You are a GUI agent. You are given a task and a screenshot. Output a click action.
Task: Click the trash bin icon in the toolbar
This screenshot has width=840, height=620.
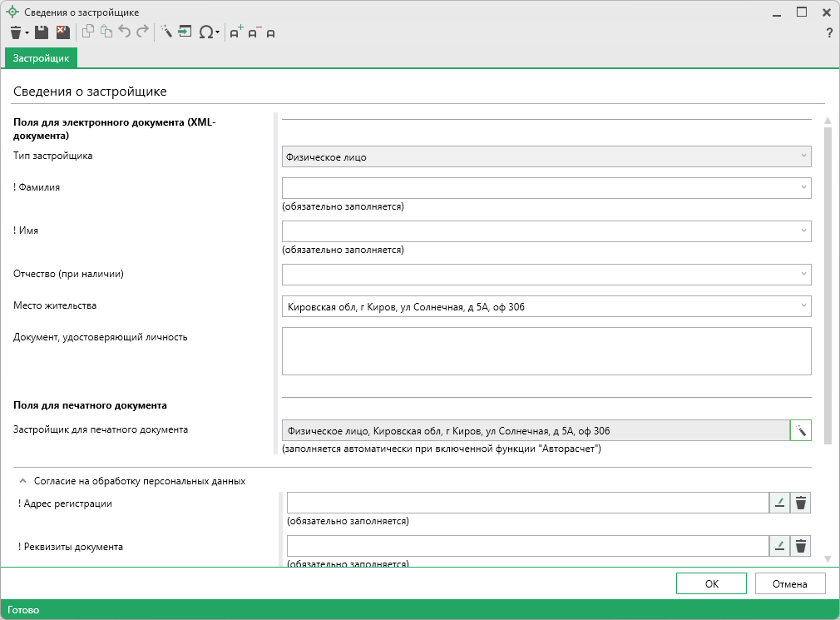(16, 32)
